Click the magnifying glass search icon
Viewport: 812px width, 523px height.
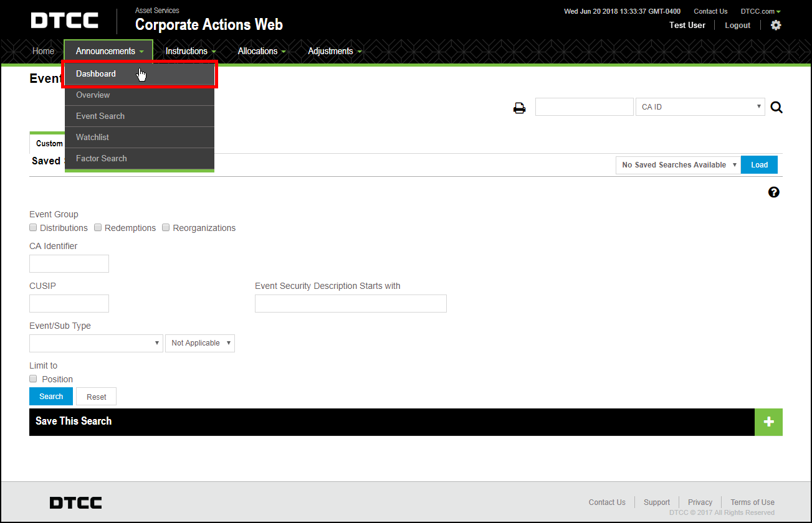click(x=776, y=107)
